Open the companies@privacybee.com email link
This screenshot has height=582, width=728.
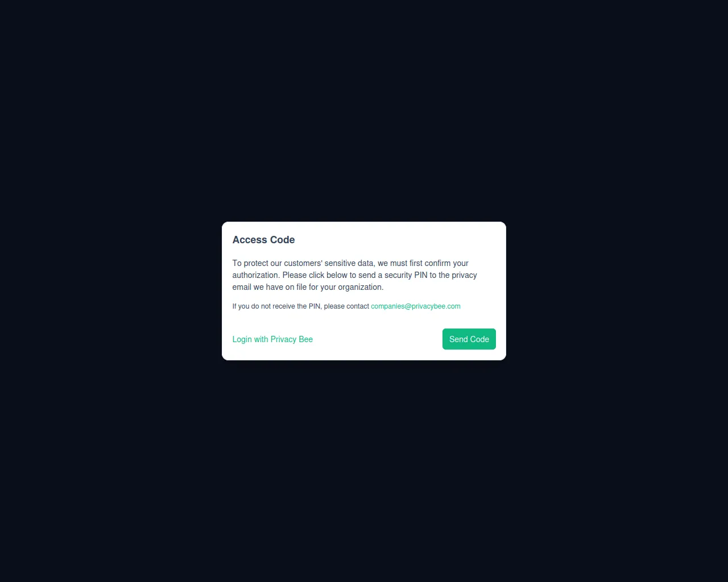[x=416, y=306]
